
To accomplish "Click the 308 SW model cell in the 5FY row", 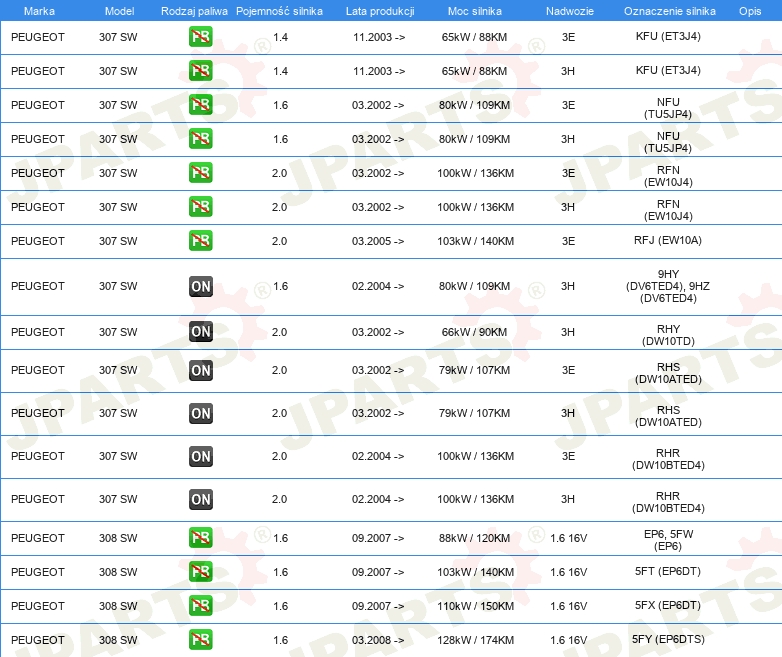I will 118,640.
